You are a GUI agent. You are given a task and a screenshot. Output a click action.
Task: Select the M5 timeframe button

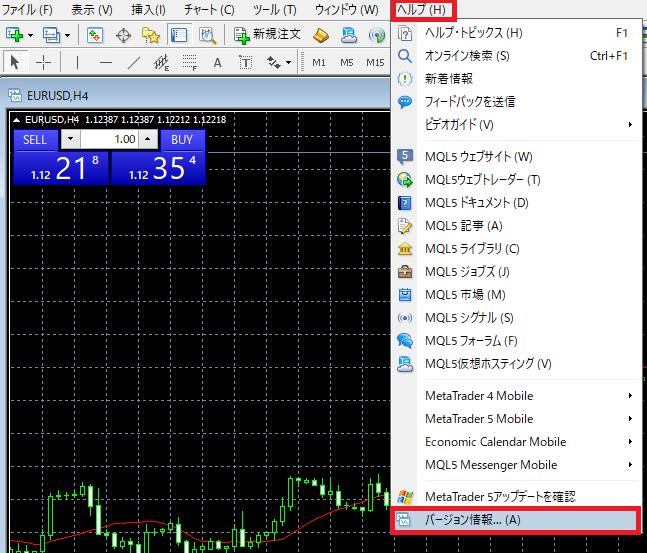[x=347, y=62]
